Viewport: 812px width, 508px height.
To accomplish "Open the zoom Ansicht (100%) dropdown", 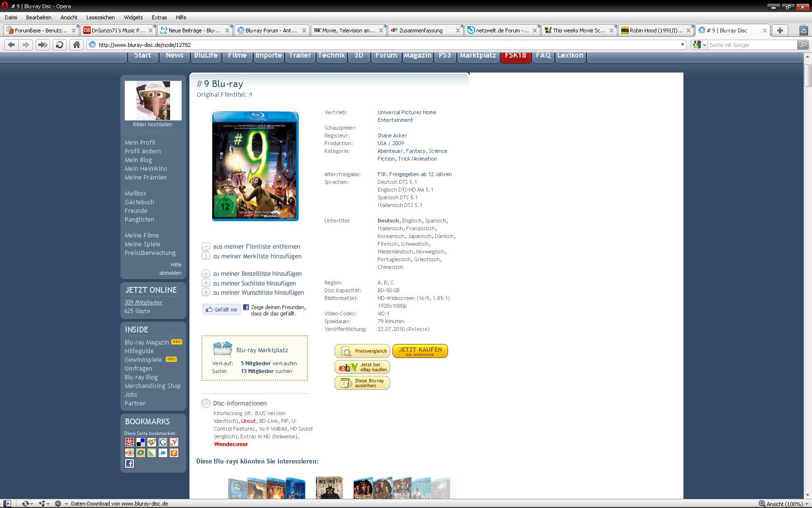I will pyautogui.click(x=806, y=504).
